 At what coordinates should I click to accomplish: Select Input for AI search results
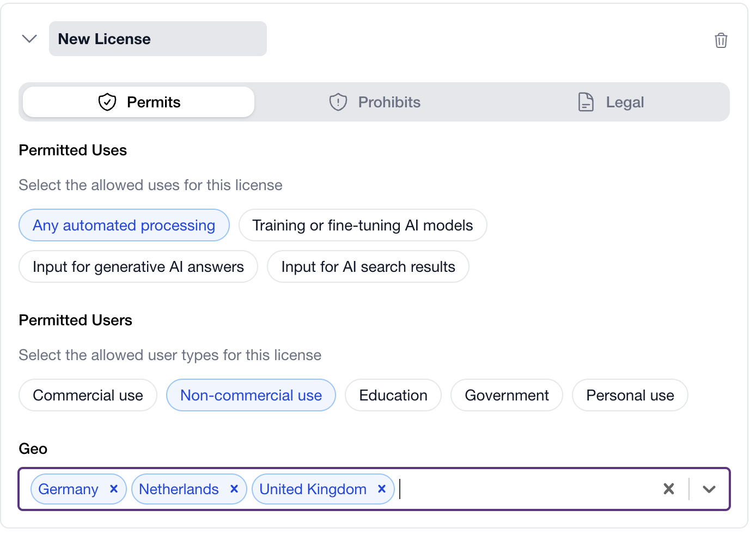pyautogui.click(x=368, y=266)
